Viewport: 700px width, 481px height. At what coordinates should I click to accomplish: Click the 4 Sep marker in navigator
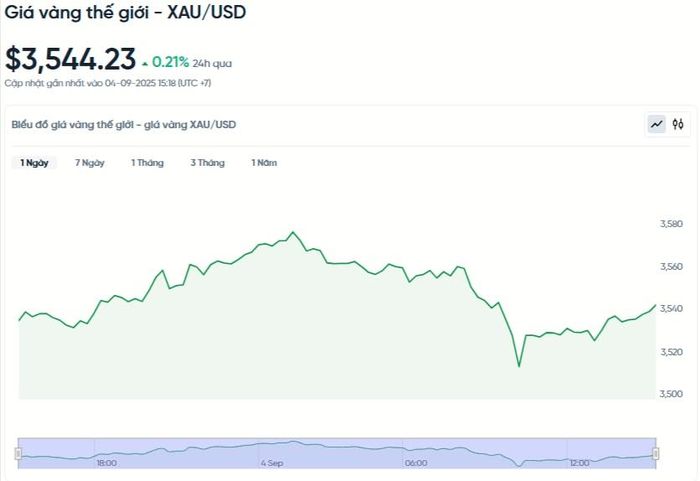pos(272,463)
